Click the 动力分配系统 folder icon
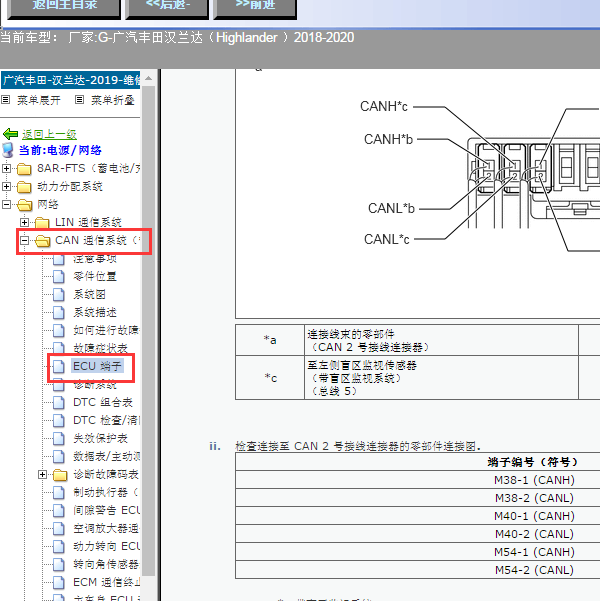The height and width of the screenshot is (601, 600). click(24, 186)
